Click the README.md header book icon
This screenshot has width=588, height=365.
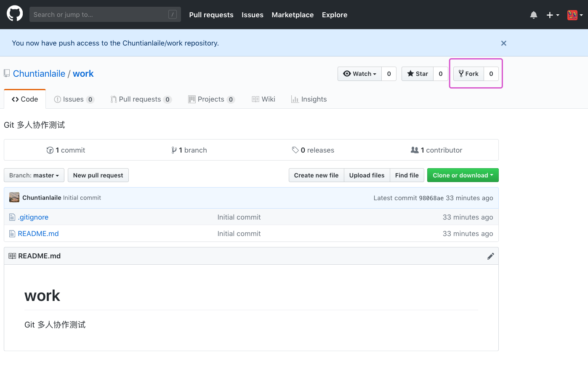pos(12,256)
